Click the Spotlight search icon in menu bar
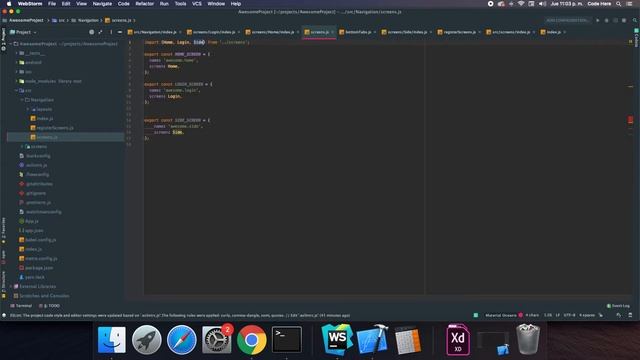 619,4
